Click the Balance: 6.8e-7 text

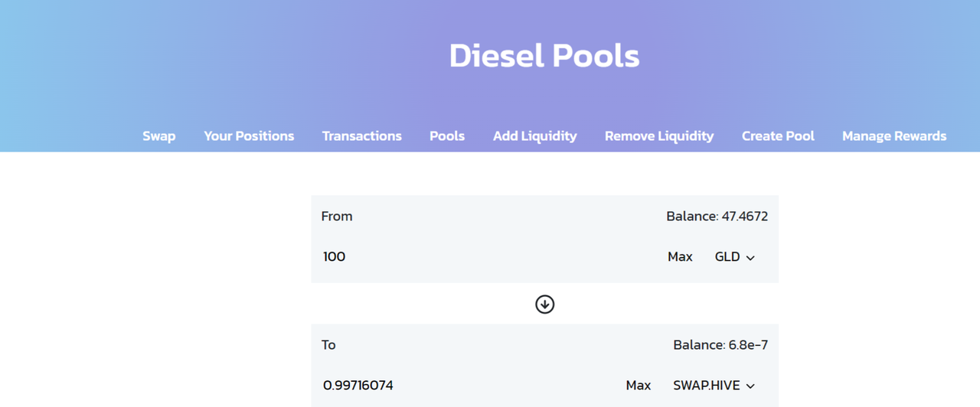click(720, 345)
